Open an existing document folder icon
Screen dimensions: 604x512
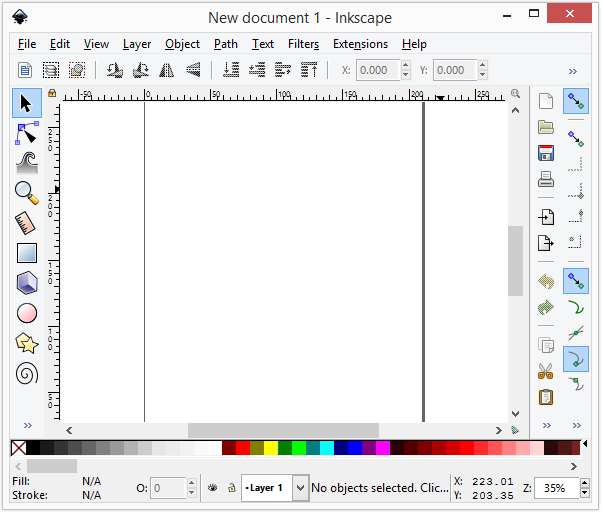point(545,127)
